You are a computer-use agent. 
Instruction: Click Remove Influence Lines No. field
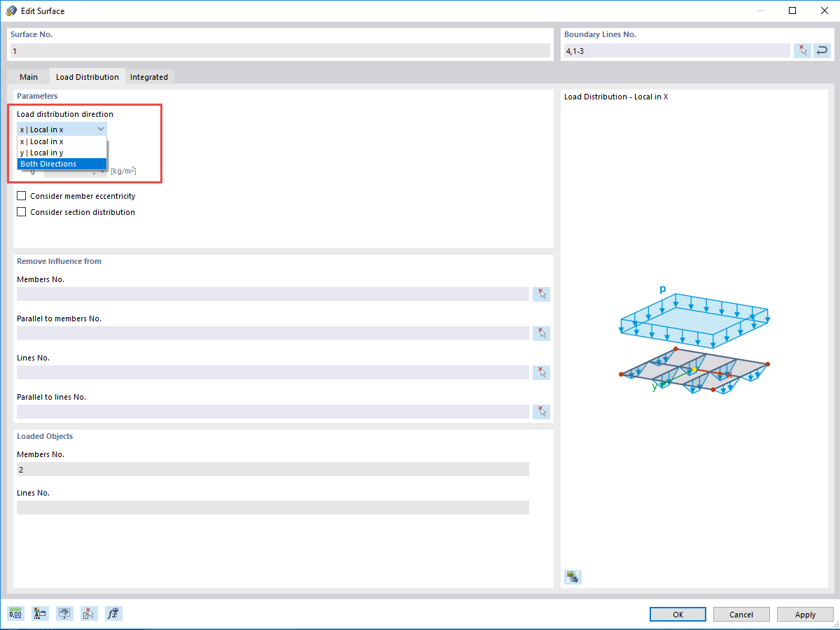point(273,372)
